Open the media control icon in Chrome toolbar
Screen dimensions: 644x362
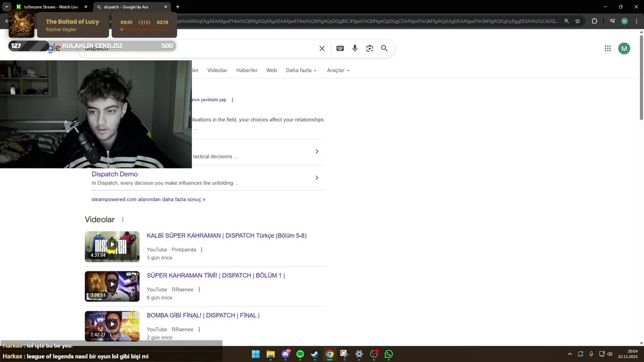pos(612,21)
